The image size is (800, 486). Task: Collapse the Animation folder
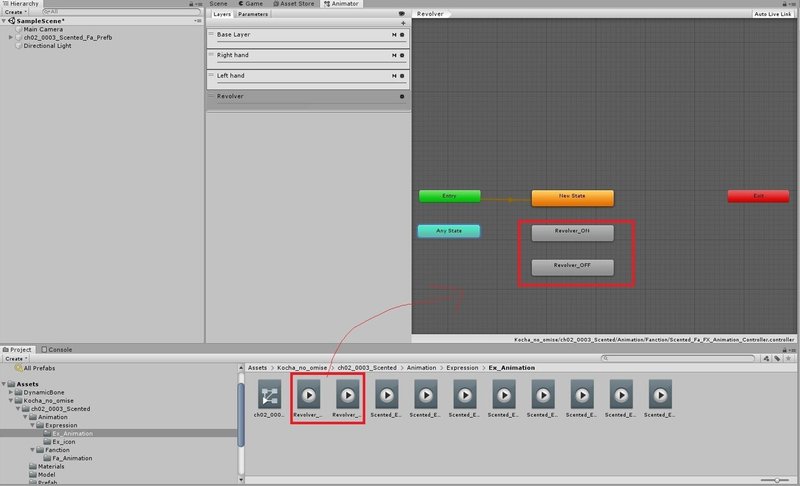26,417
